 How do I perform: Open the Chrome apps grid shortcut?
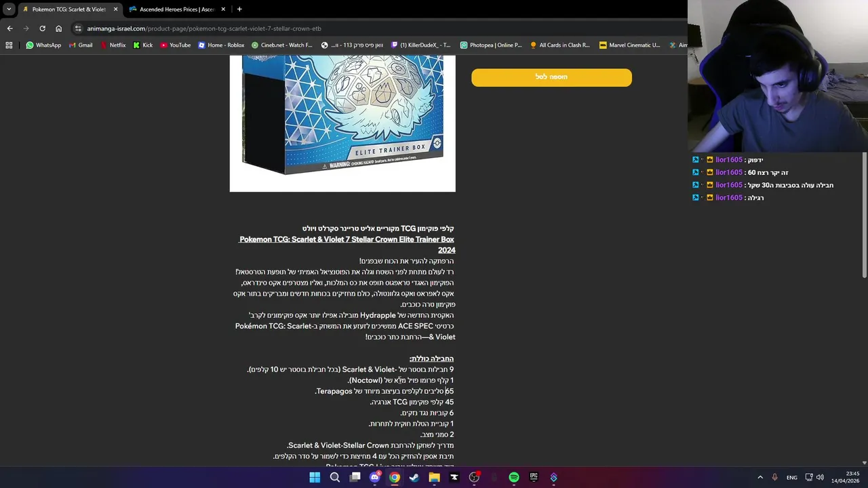point(9,45)
